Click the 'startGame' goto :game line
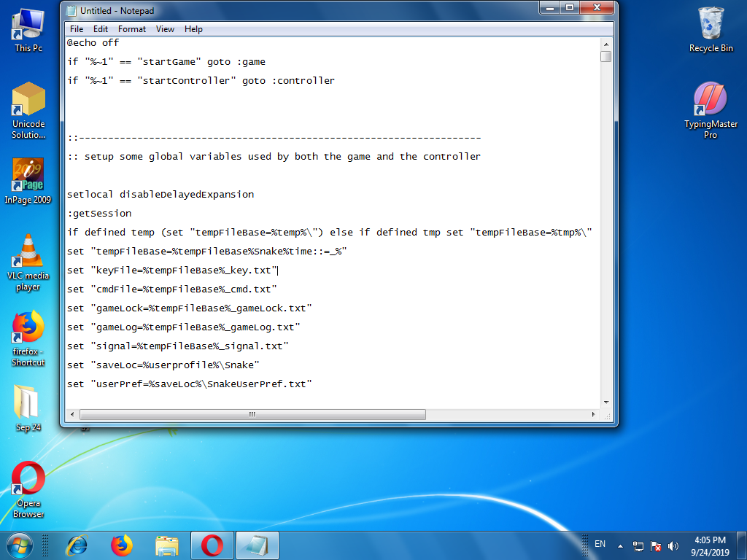The height and width of the screenshot is (560, 747). 166,62
